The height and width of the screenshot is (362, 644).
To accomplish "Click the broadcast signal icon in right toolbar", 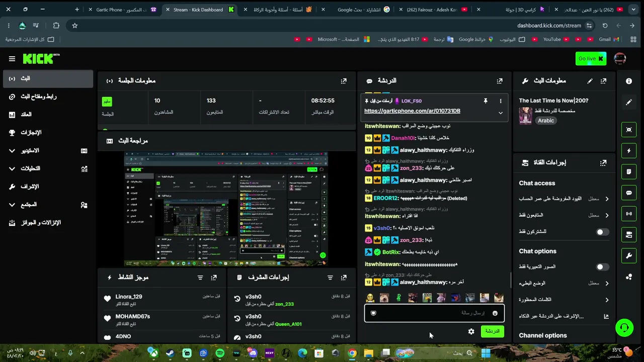I will (629, 214).
